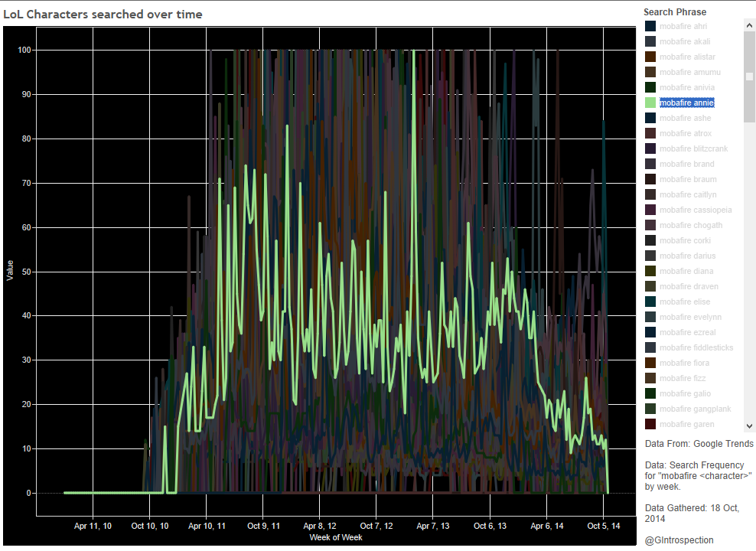Choose mobafire blitzcrank from the legend
The height and width of the screenshot is (551, 756).
click(x=693, y=149)
